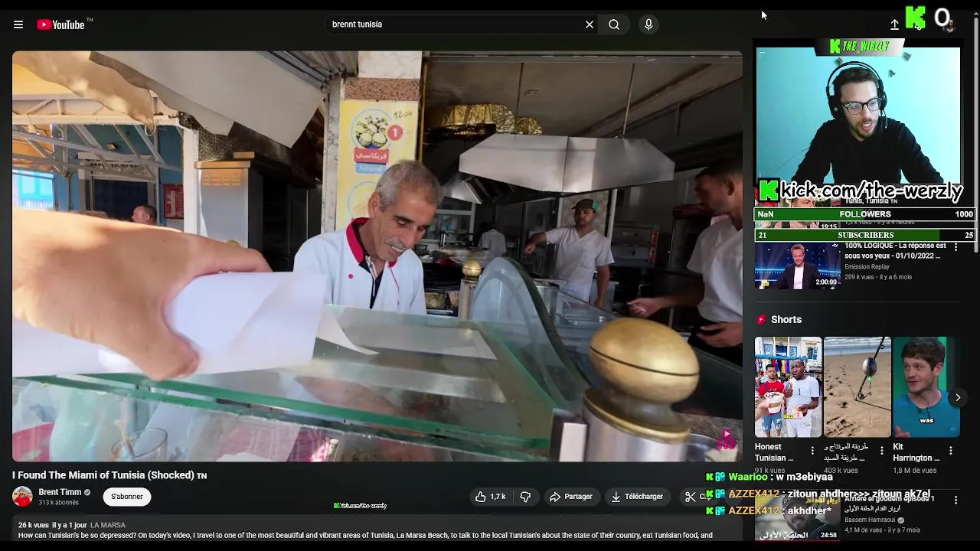Download the video with Télécharger
This screenshot has height=551, width=980.
(636, 497)
